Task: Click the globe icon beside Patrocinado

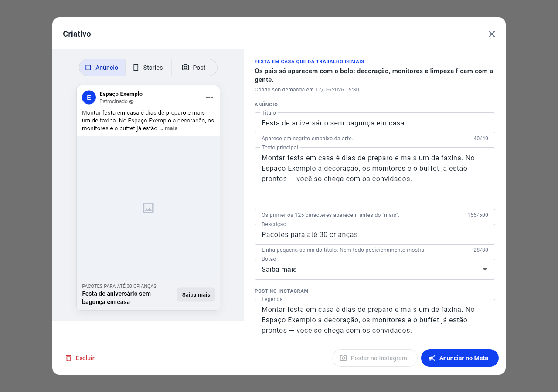Action: [x=132, y=101]
